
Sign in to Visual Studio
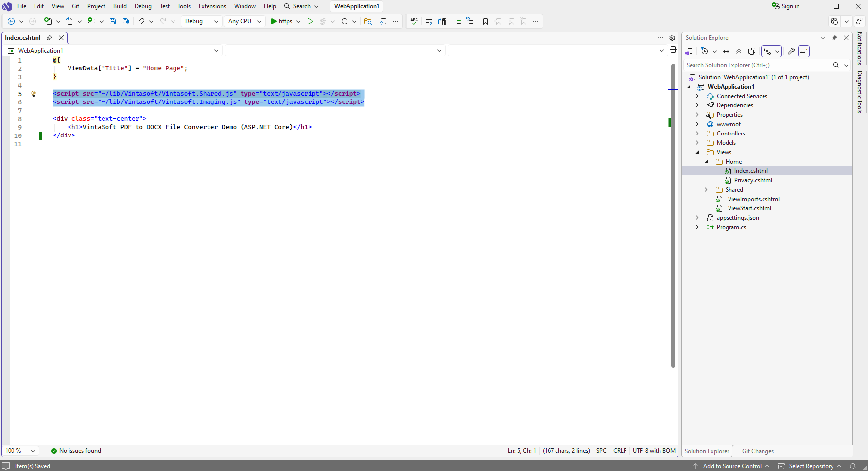[786, 6]
